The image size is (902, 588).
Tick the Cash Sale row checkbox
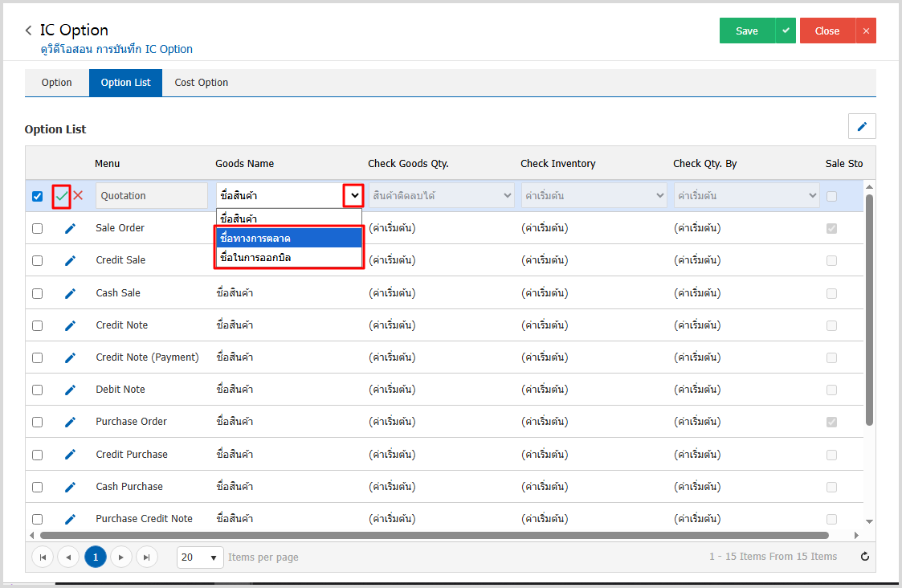pos(38,293)
